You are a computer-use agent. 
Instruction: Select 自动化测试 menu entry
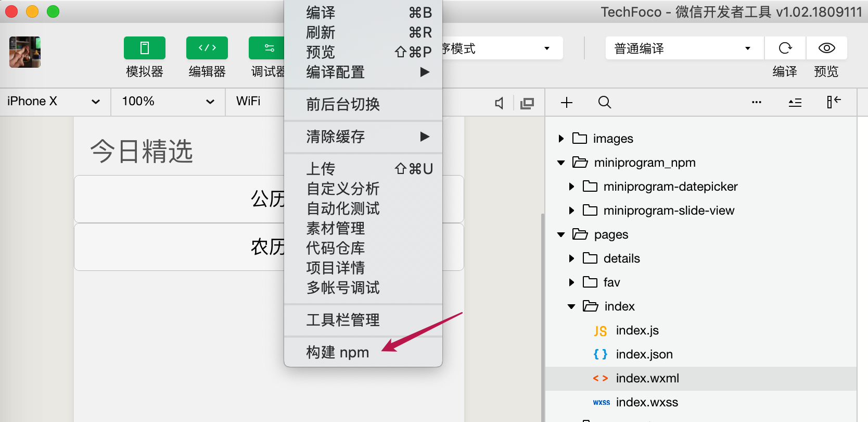coord(363,208)
